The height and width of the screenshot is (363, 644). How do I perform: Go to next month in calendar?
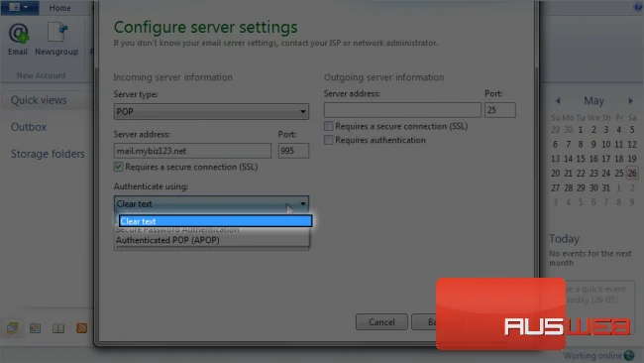[x=630, y=101]
